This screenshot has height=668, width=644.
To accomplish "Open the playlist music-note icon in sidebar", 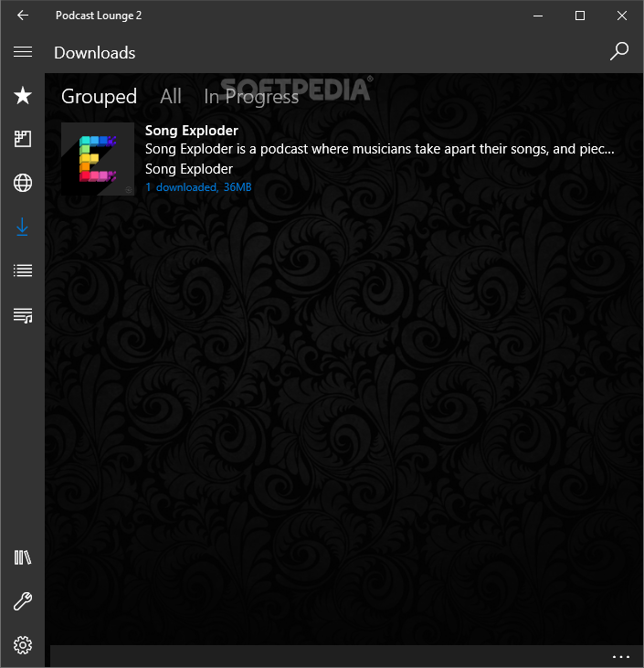I will point(23,315).
